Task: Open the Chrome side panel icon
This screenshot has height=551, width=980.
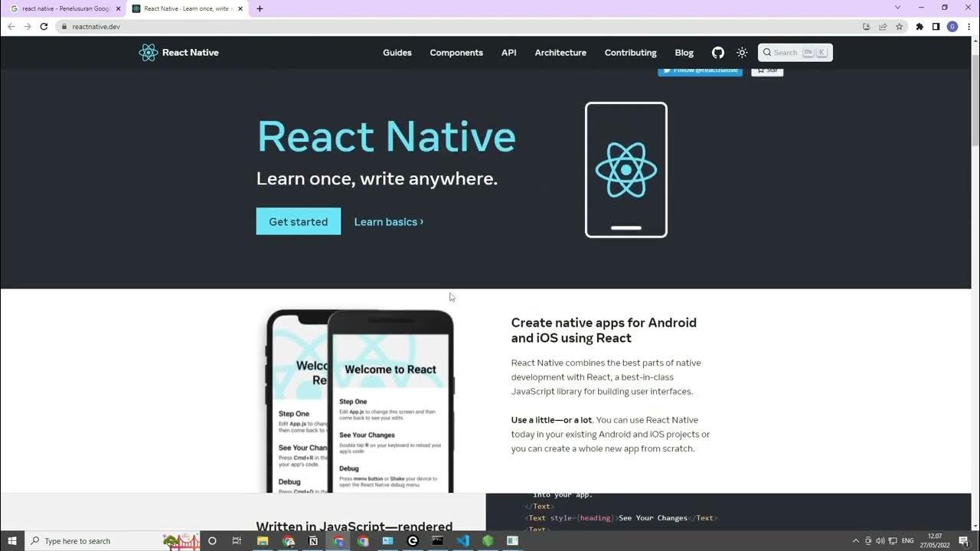Action: click(x=936, y=27)
